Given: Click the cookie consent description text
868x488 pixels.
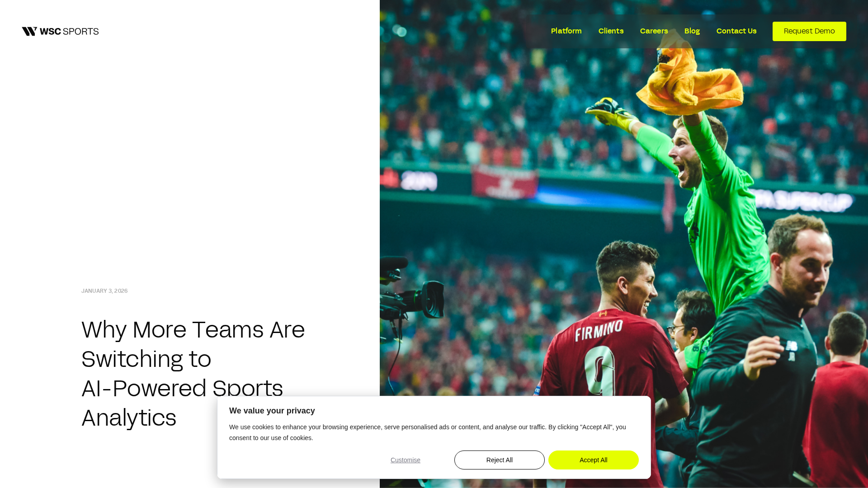Looking at the screenshot, I should pyautogui.click(x=428, y=432).
